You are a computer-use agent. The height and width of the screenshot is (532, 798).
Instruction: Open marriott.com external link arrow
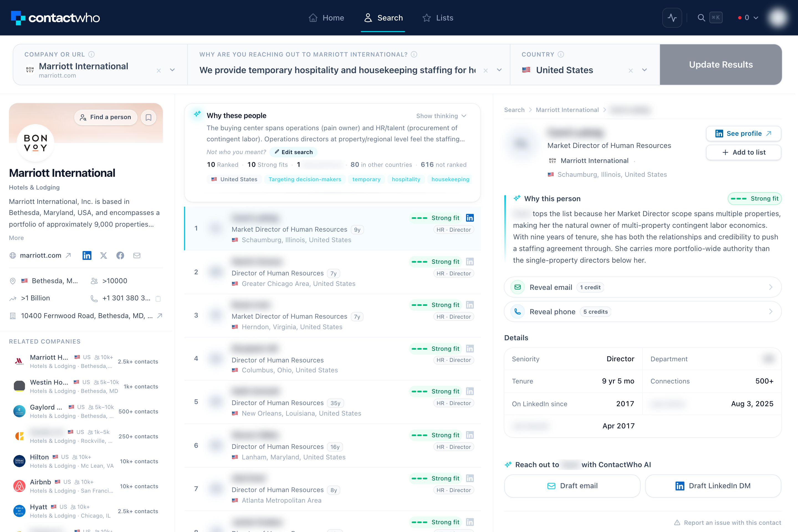(x=68, y=255)
